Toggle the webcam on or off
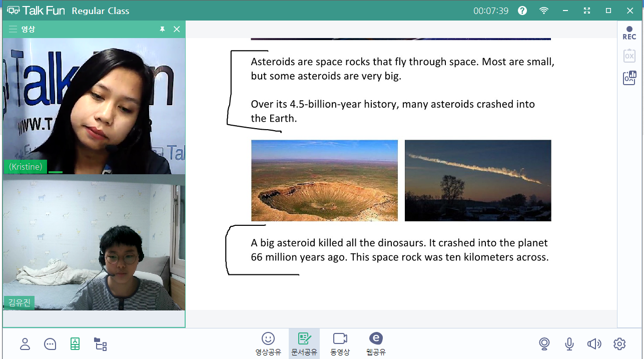644x359 pixels. 544,344
